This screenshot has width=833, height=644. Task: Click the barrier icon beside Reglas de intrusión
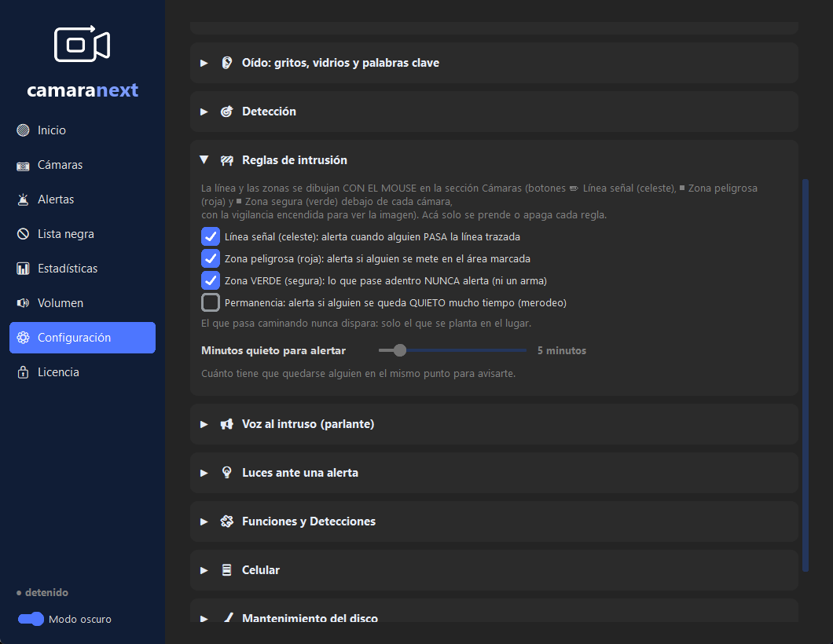point(227,160)
